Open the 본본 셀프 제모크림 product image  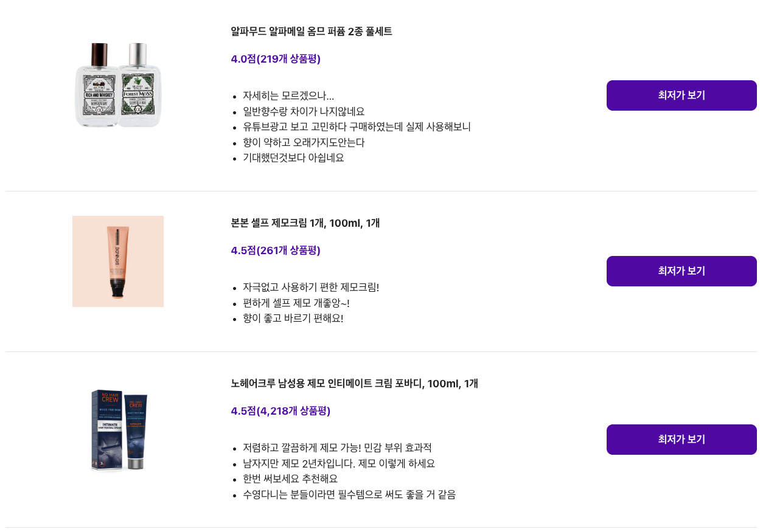[117, 261]
